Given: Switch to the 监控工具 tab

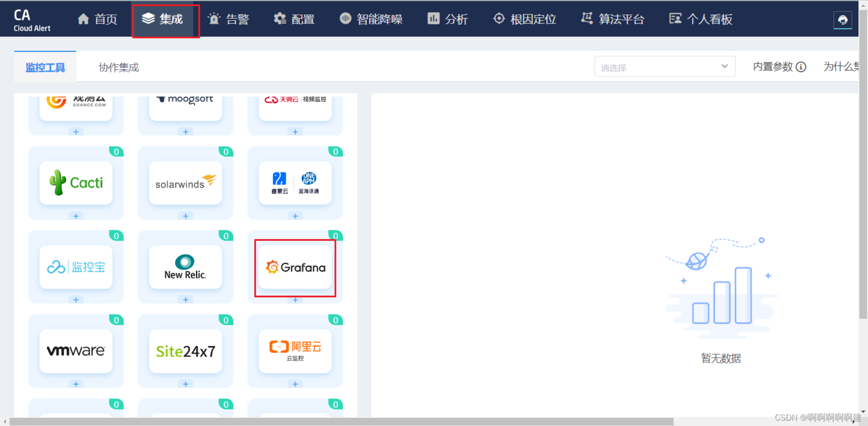Looking at the screenshot, I should coord(45,67).
